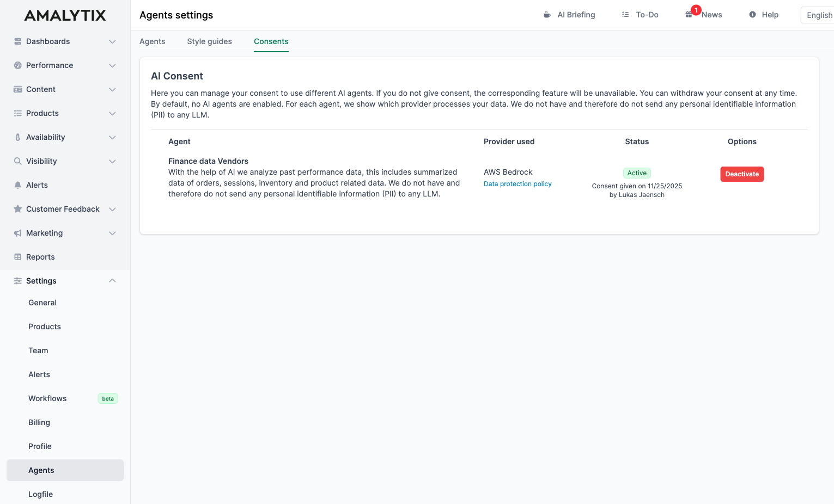Viewport: 834px width, 504px height.
Task: Click the Customer Feedback star icon
Action: pyautogui.click(x=18, y=209)
